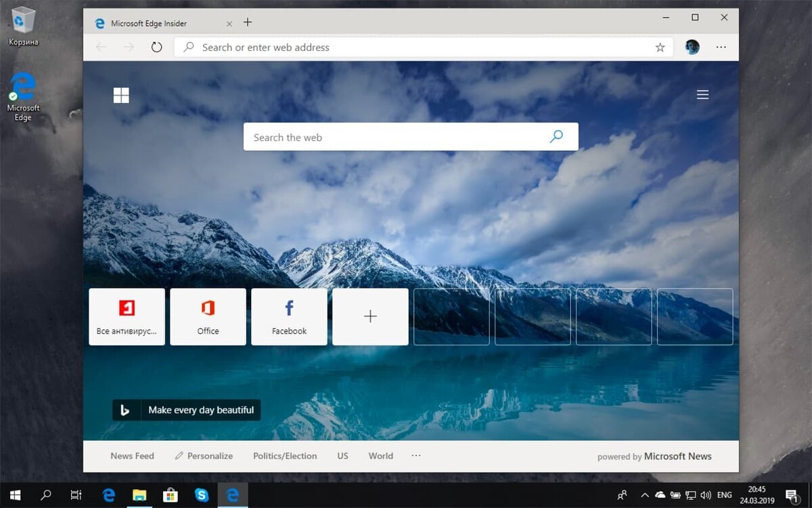Open the user profile avatar
The width and height of the screenshot is (812, 508).
click(x=692, y=47)
